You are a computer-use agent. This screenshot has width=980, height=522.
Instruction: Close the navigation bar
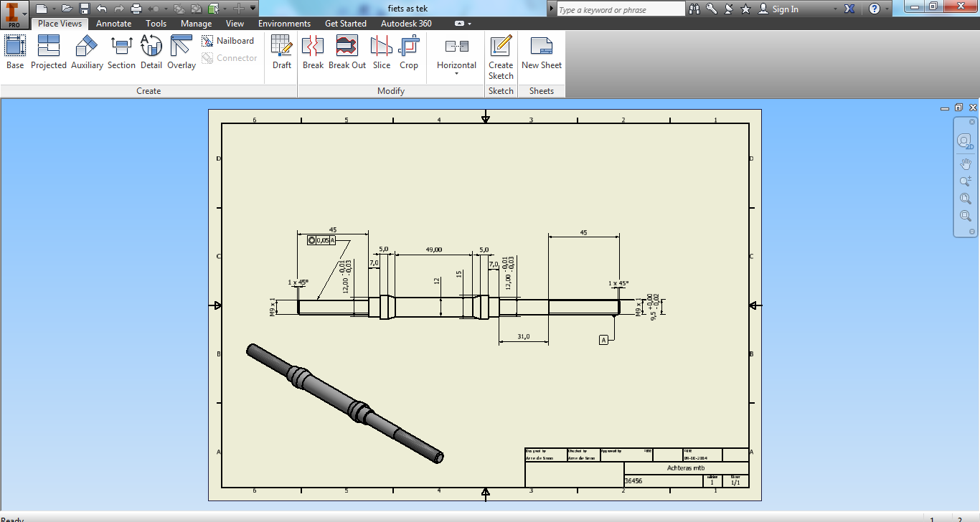972,122
